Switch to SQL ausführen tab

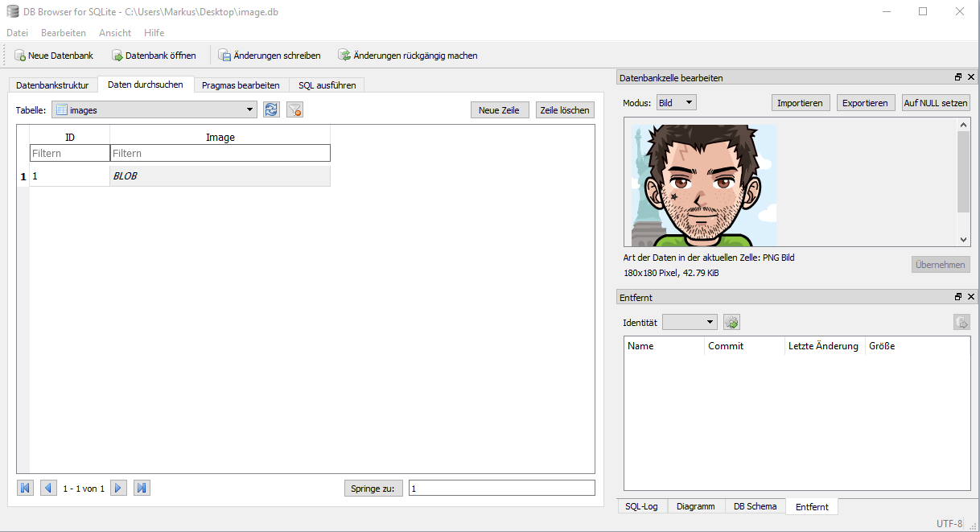click(327, 85)
